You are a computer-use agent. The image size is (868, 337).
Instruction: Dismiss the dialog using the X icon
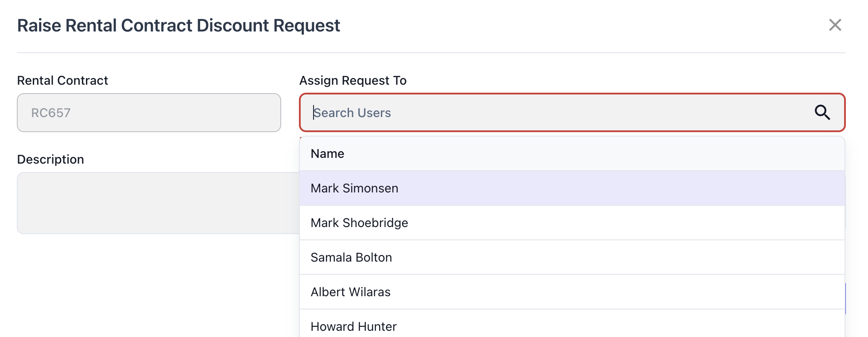coord(835,25)
